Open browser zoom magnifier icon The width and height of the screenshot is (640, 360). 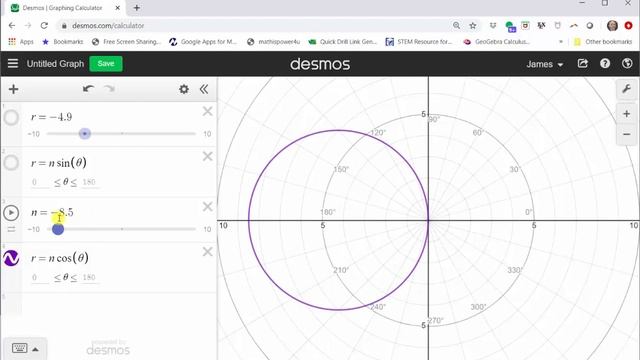[456, 25]
